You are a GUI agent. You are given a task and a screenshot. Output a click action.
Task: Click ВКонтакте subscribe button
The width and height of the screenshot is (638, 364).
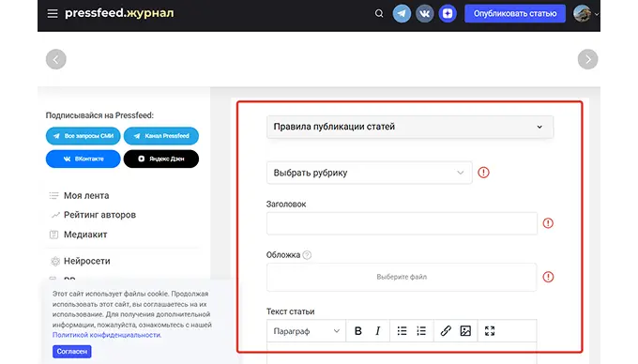[83, 159]
